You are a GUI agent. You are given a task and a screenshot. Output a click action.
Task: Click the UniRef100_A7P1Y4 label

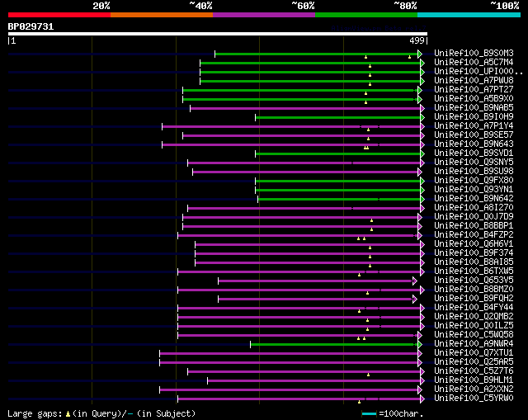[x=474, y=125]
